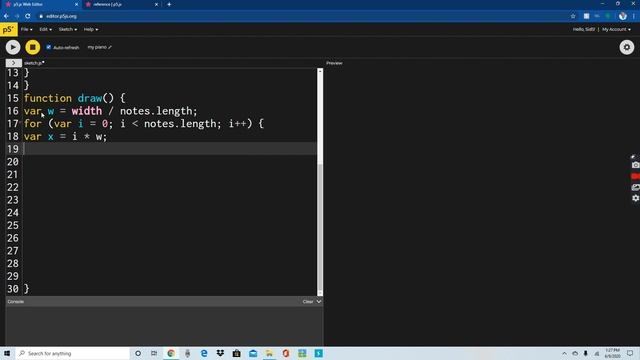
Task: Go back in the browser
Action: click(x=6, y=16)
